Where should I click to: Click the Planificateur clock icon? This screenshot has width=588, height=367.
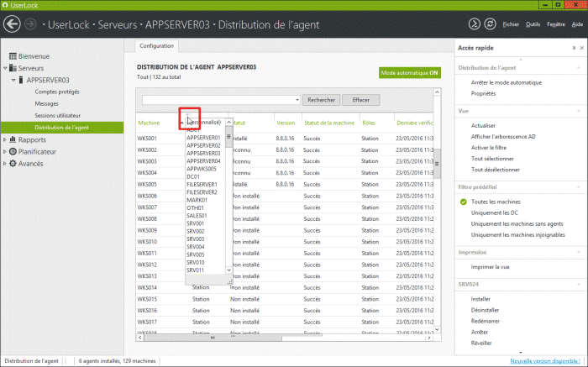pos(13,151)
